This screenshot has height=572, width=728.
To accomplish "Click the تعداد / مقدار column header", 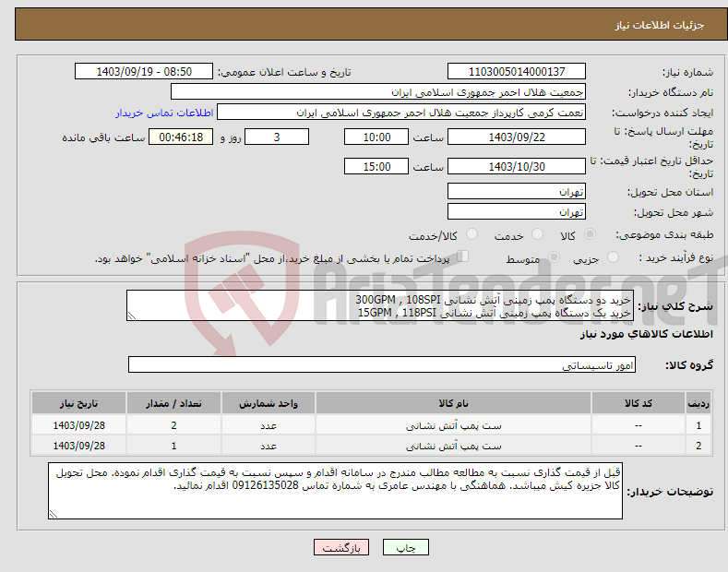I will tap(173, 403).
